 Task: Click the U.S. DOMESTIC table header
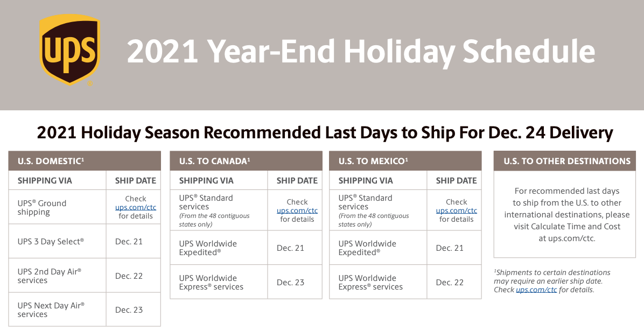85,161
